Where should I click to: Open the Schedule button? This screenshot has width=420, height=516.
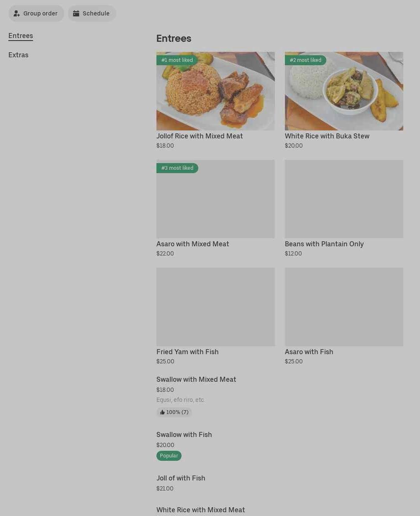click(92, 13)
